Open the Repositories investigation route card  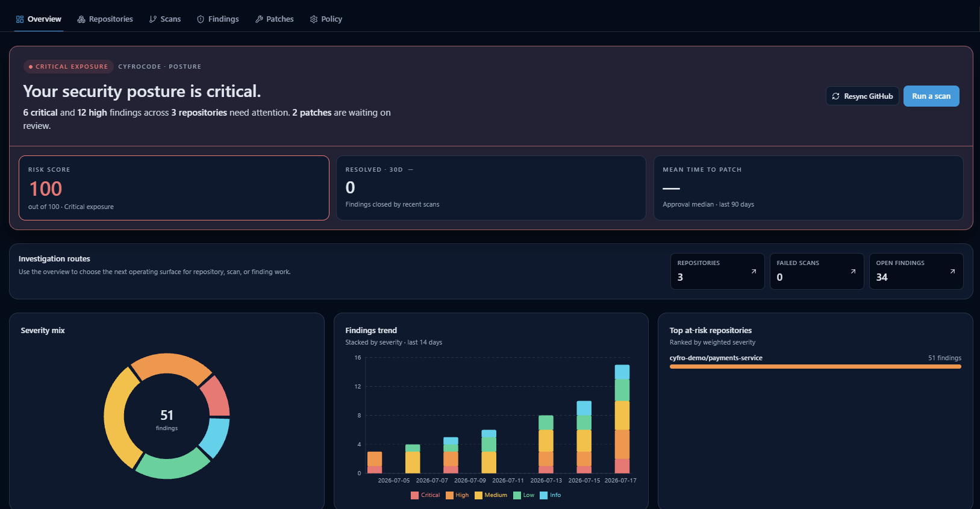point(717,271)
